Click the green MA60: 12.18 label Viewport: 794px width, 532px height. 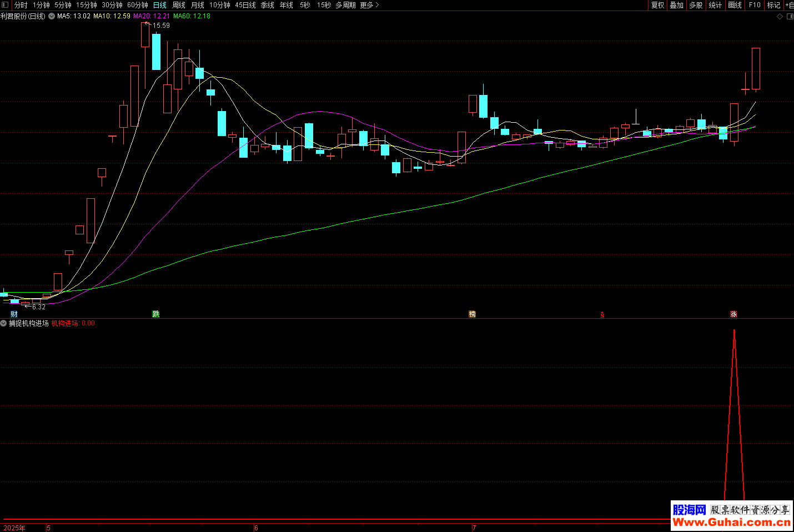(x=192, y=17)
